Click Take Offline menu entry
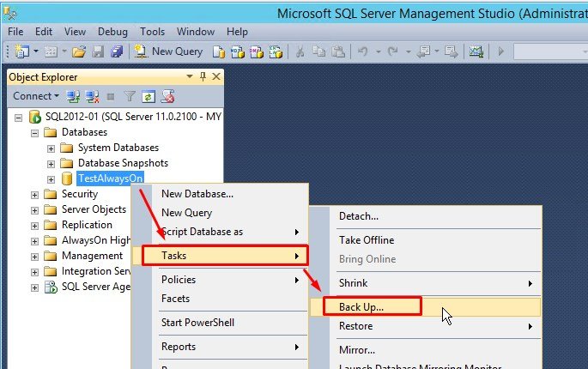Screen dimensions: 588x369 pos(367,240)
